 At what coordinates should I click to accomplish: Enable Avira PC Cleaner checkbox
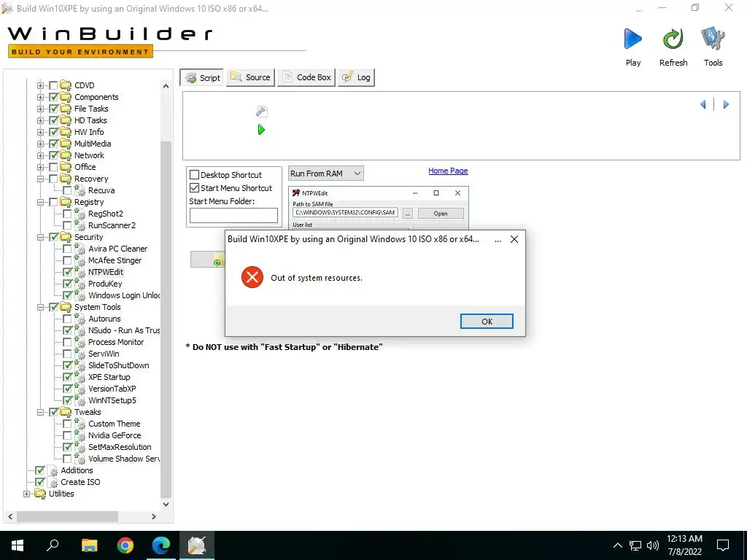[68, 249]
